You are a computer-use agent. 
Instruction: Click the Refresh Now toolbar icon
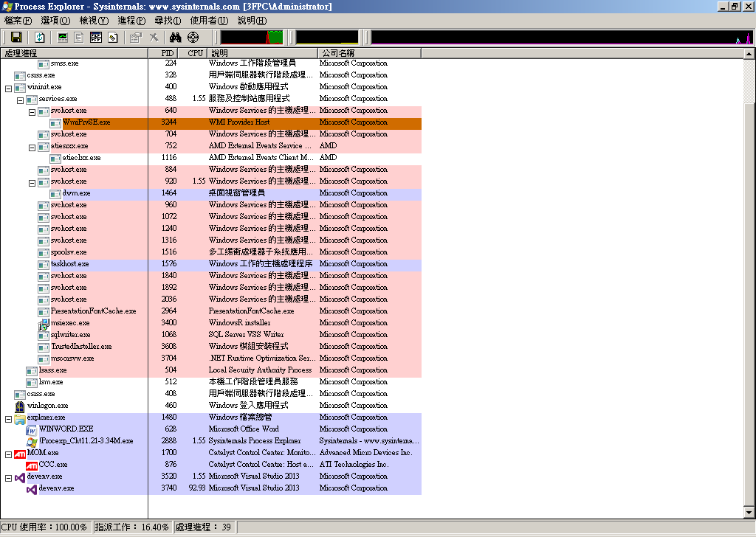[x=40, y=38]
